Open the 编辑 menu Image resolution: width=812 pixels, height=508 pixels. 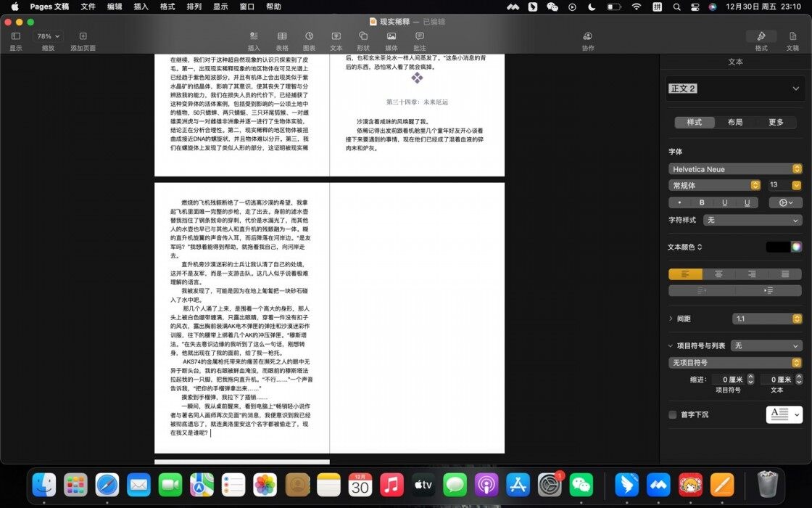pyautogui.click(x=115, y=7)
